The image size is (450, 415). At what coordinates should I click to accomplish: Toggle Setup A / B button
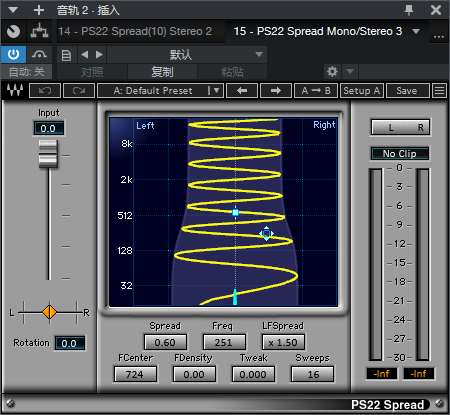(362, 90)
